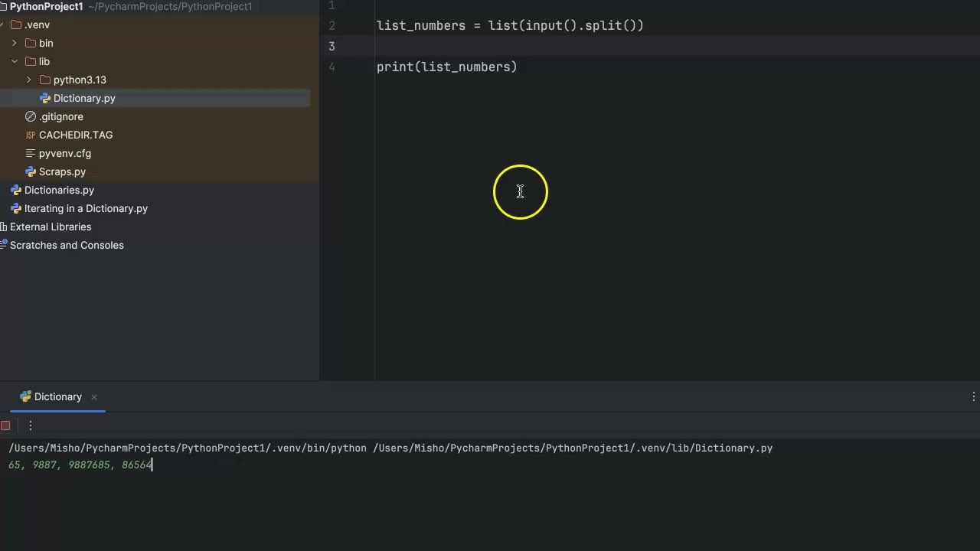Open Scraps.py in the project tree

pos(62,171)
